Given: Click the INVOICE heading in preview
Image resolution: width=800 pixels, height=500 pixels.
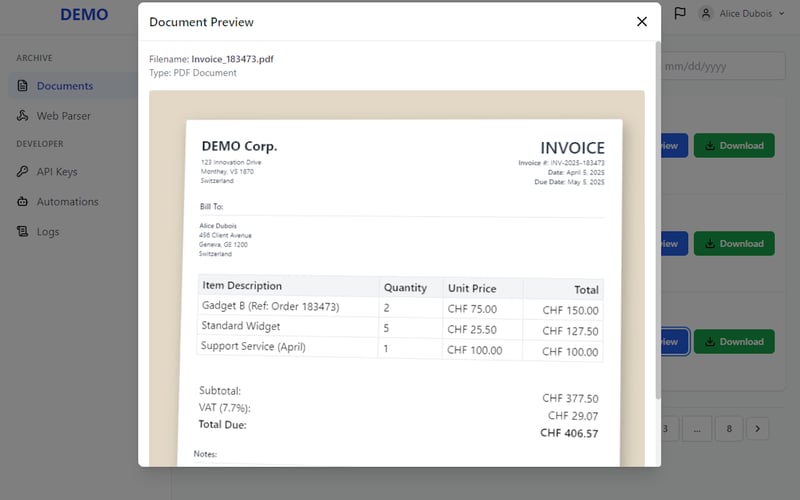Looking at the screenshot, I should click(572, 148).
